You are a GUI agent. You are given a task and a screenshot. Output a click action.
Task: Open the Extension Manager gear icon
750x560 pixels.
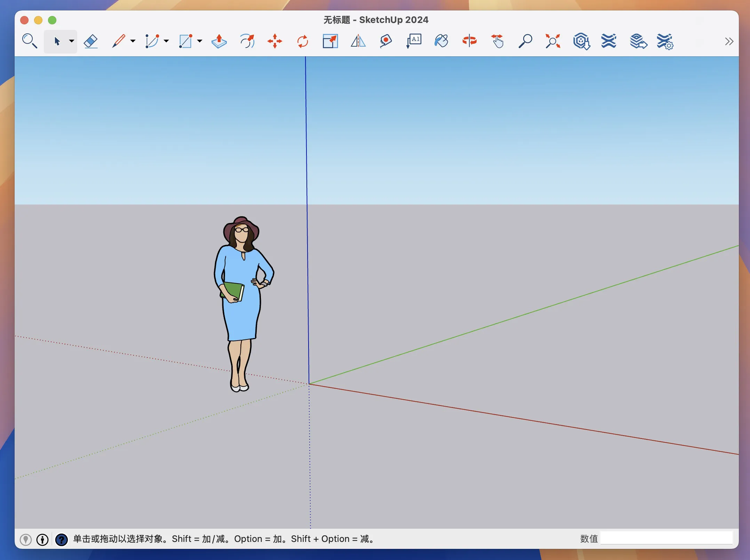tap(665, 41)
